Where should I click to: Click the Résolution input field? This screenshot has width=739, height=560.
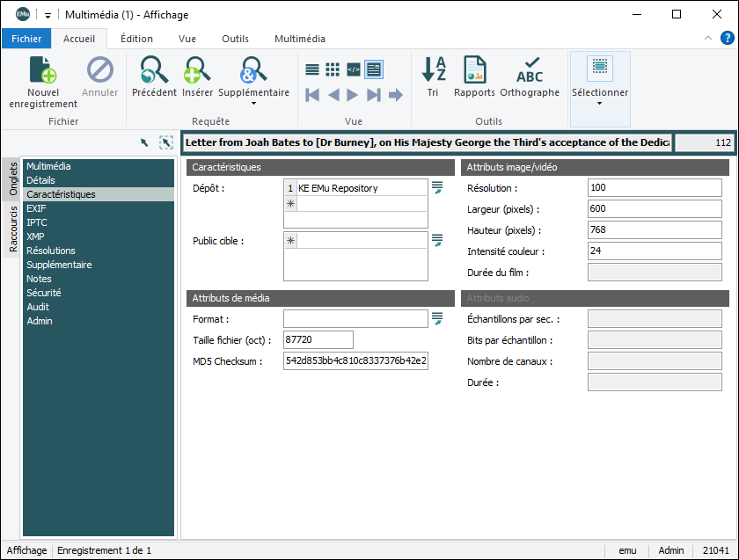coord(654,188)
